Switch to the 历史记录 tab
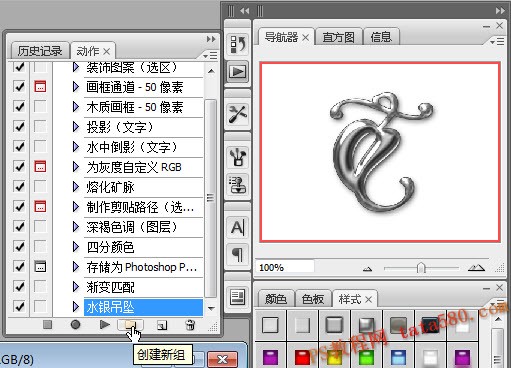The height and width of the screenshot is (368, 511). point(40,51)
